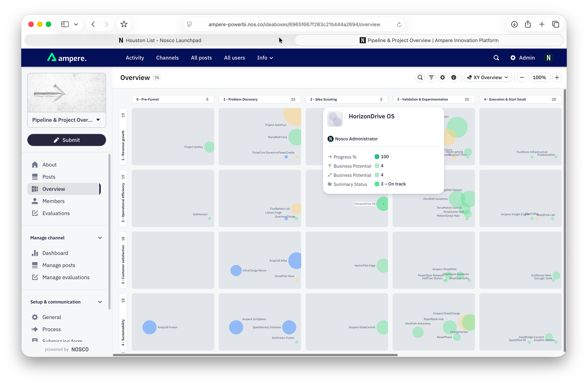
Task: Click the zoom-out minus button near 100%
Action: click(522, 77)
